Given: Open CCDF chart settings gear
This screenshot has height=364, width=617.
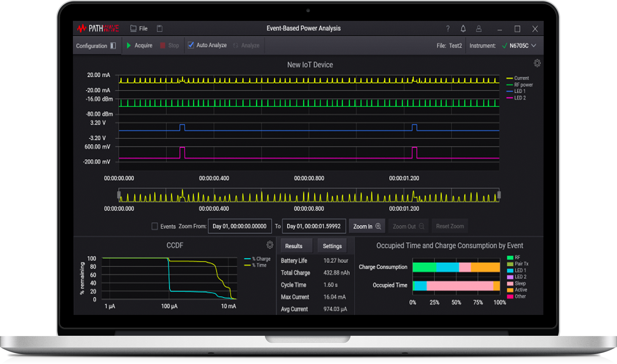Looking at the screenshot, I should (x=270, y=245).
